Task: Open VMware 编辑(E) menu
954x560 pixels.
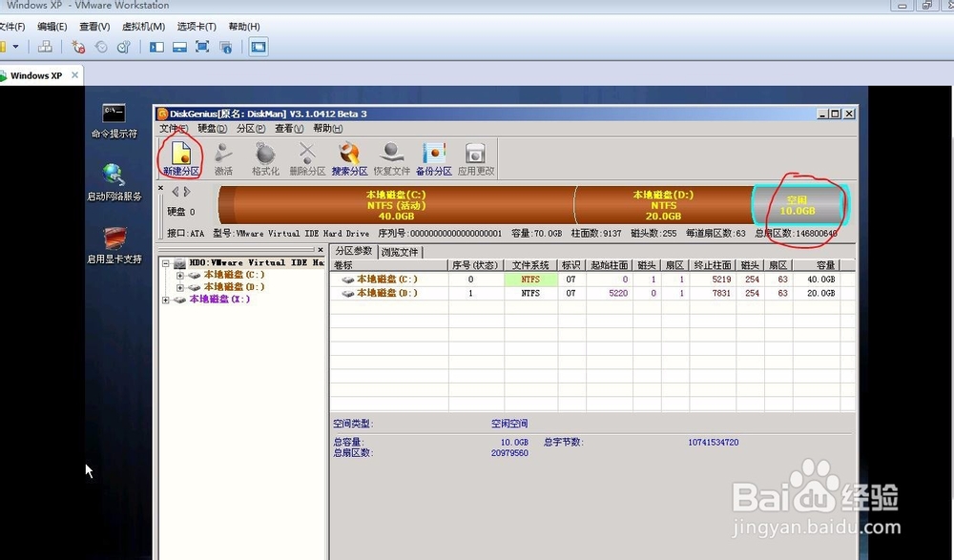Action: tap(52, 27)
